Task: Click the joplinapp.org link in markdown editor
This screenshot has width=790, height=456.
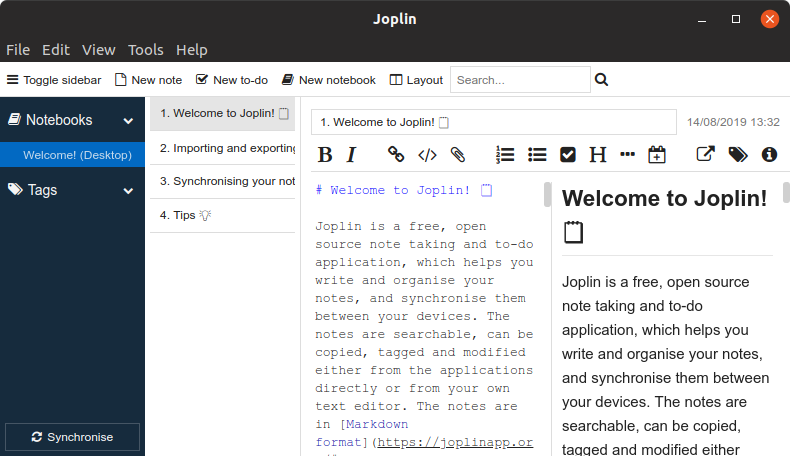Action: tap(455, 442)
